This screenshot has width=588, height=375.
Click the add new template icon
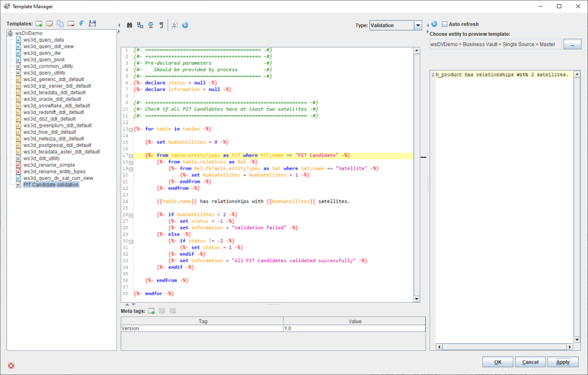tap(39, 24)
